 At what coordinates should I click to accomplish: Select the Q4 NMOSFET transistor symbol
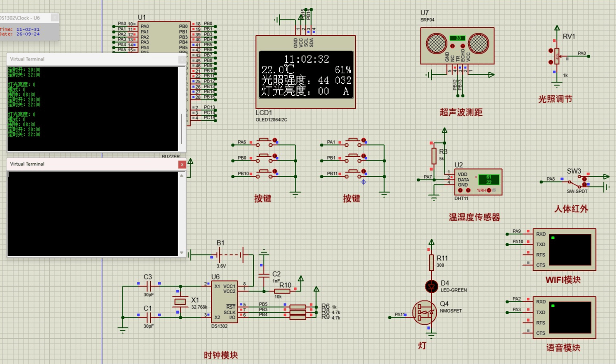[x=425, y=312]
